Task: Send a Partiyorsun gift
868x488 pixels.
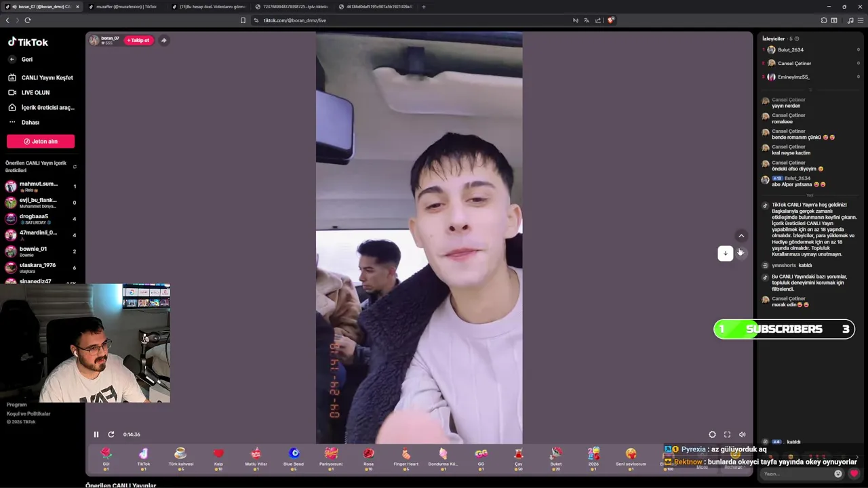Action: tap(331, 458)
